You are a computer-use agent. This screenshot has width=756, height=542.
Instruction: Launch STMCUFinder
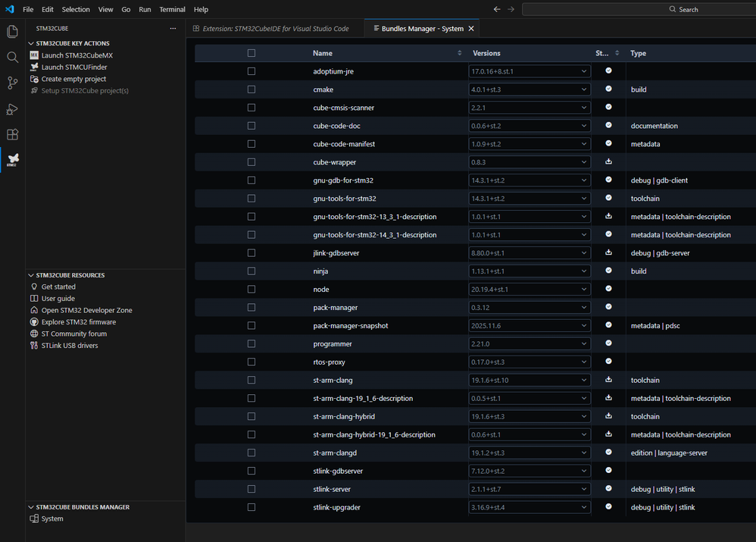[73, 67]
